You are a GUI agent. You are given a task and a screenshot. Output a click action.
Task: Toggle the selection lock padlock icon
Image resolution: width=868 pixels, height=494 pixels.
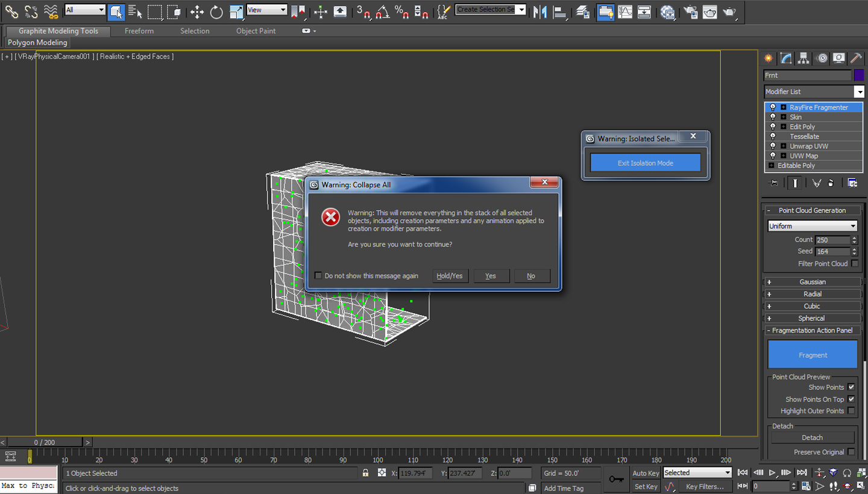tap(365, 473)
